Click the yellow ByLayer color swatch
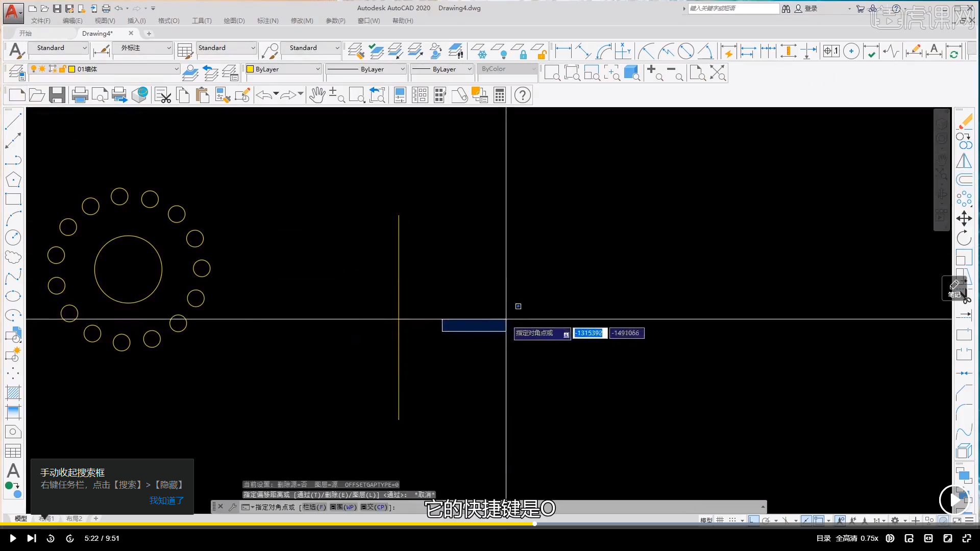The width and height of the screenshot is (980, 551). pyautogui.click(x=250, y=69)
